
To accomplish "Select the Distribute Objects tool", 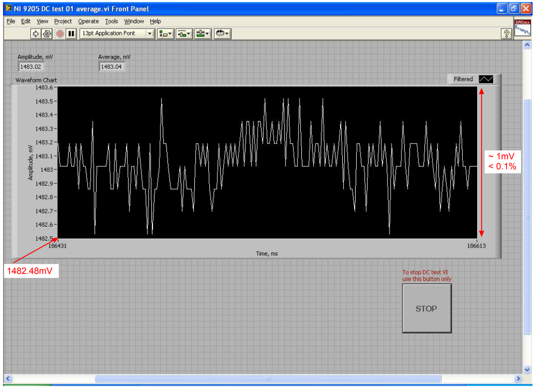I will (182, 33).
